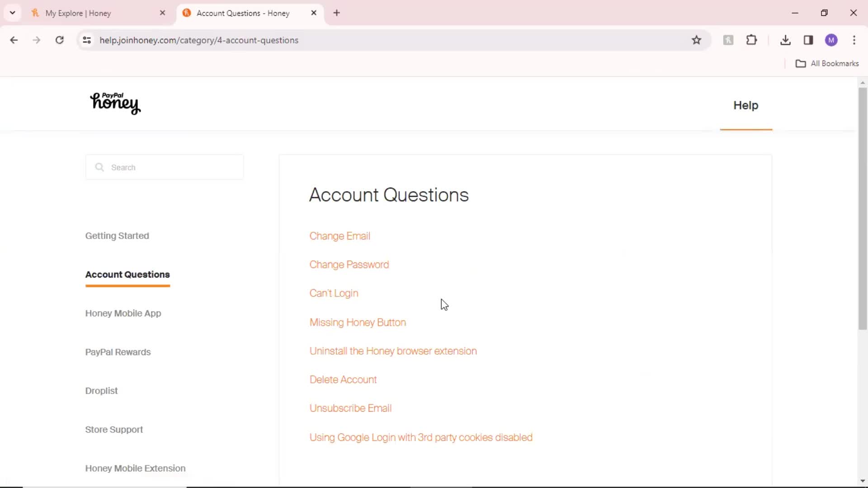868x488 pixels.
Task: Click the page vertical scrollbar thumb
Action: pyautogui.click(x=863, y=208)
